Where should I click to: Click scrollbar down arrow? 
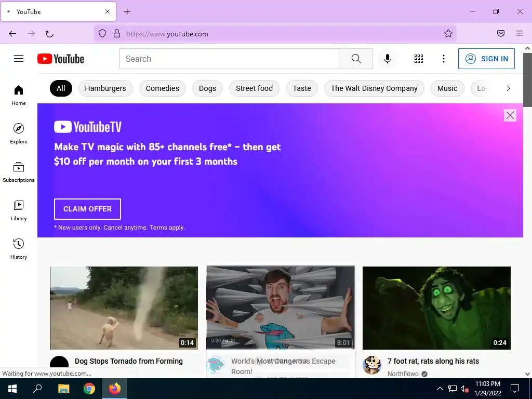pyautogui.click(x=528, y=374)
